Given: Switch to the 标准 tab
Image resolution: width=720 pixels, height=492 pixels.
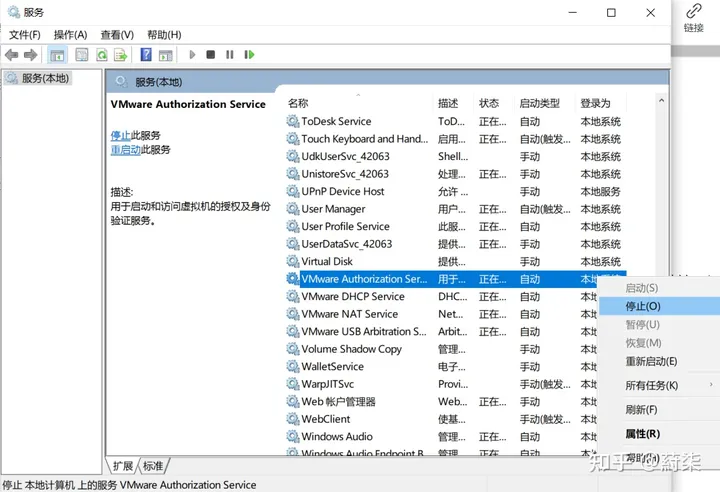Looking at the screenshot, I should (153, 466).
